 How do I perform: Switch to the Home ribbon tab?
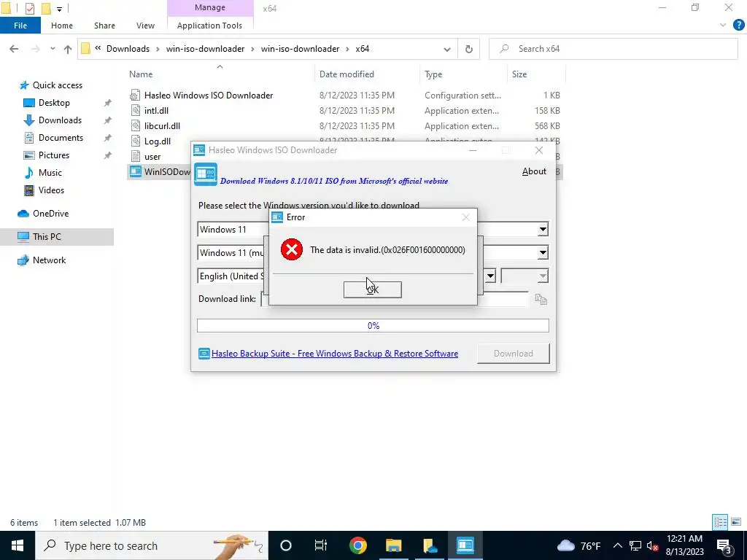click(x=62, y=26)
